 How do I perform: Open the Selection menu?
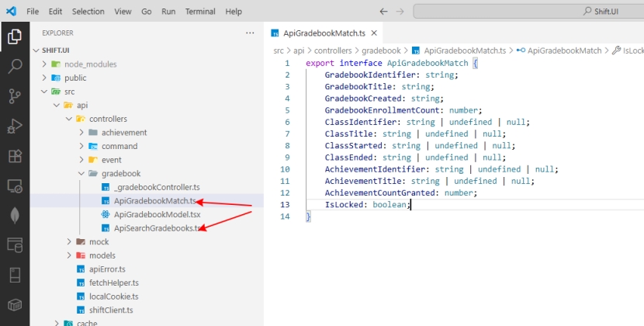pos(88,12)
